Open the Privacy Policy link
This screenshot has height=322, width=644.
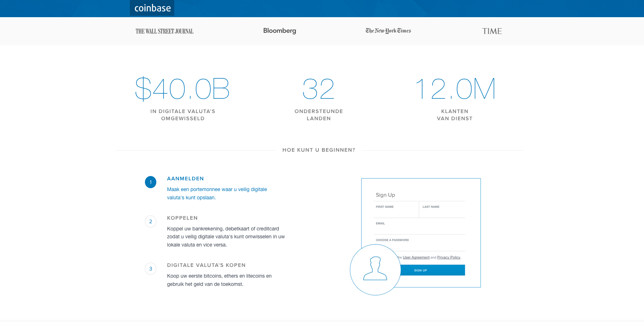pos(449,257)
